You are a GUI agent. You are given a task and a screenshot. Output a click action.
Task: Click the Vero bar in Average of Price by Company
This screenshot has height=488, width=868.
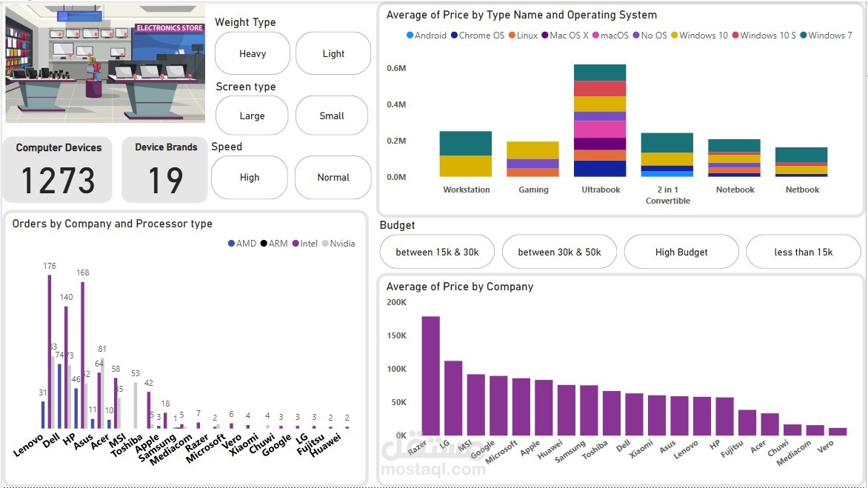pyautogui.click(x=838, y=432)
